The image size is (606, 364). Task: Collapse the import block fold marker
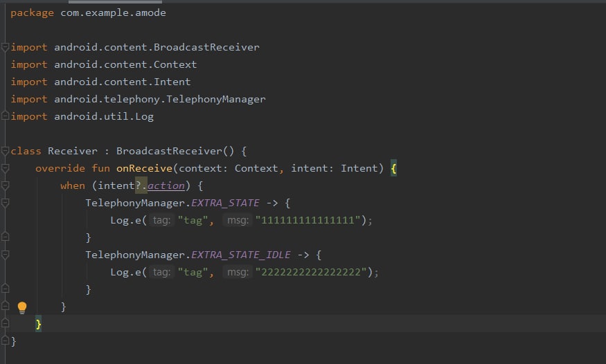click(5, 48)
